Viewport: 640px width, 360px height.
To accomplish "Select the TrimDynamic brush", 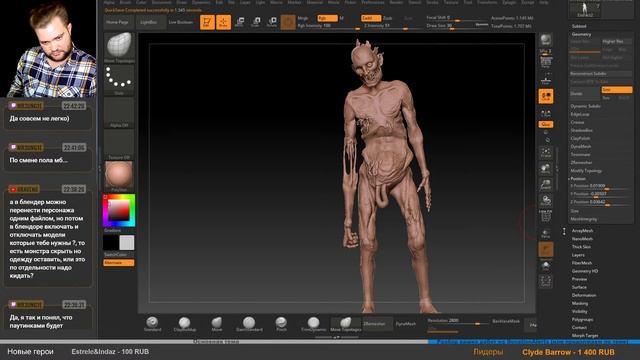I will coord(313,324).
